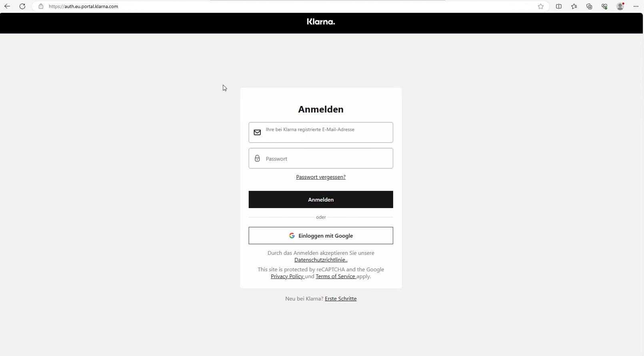Open the Favorites list icon
Screen dimensions: 644x356
pos(574,6)
